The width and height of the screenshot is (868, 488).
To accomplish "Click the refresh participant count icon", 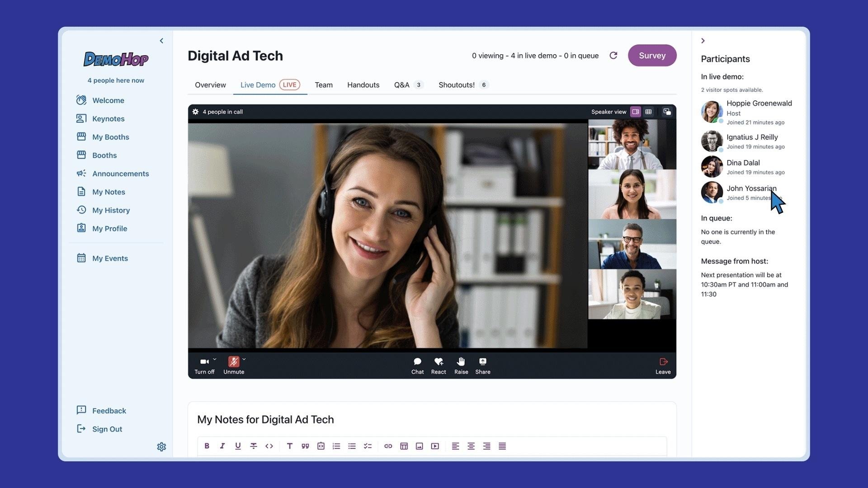I will pos(613,56).
